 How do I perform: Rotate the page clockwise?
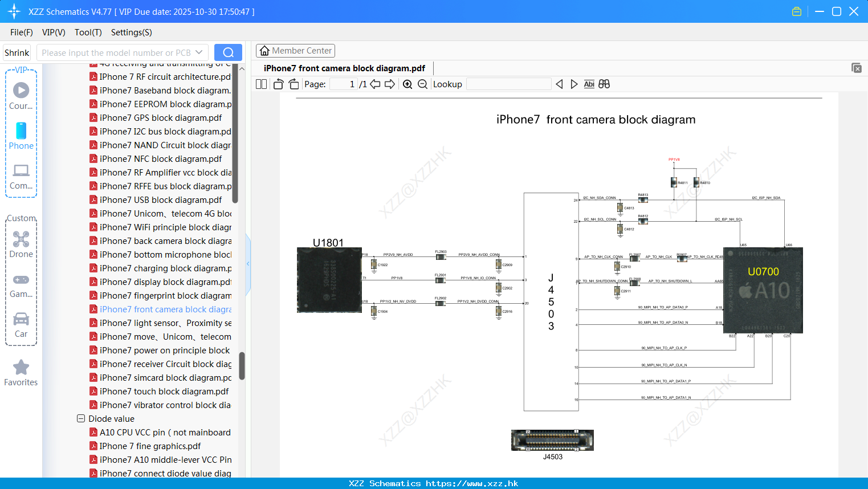click(294, 84)
